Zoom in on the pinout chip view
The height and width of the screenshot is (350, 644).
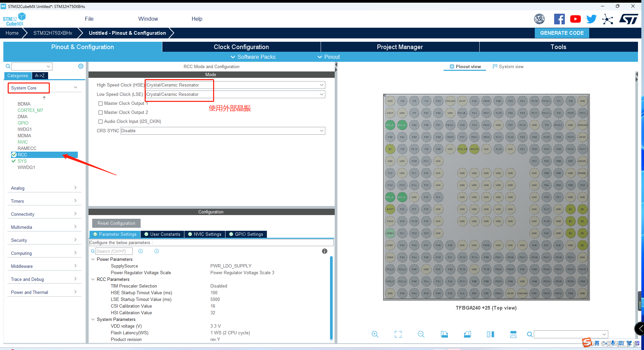(x=375, y=334)
